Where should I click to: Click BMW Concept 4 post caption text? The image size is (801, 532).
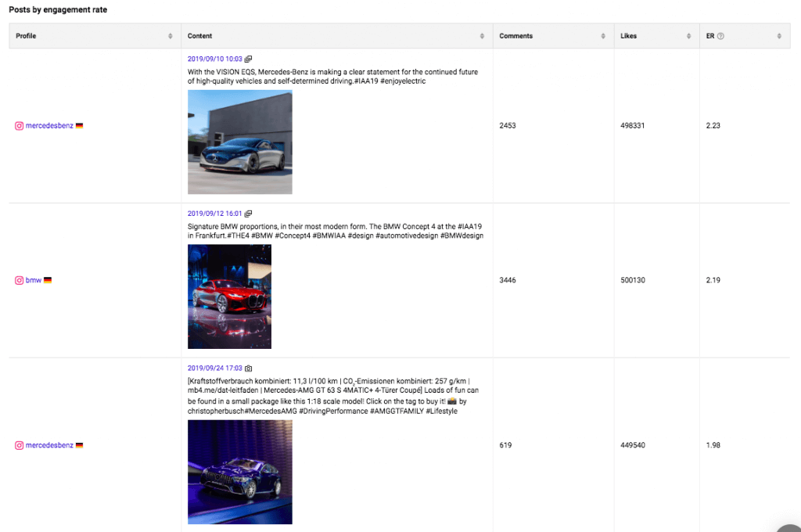pyautogui.click(x=335, y=231)
